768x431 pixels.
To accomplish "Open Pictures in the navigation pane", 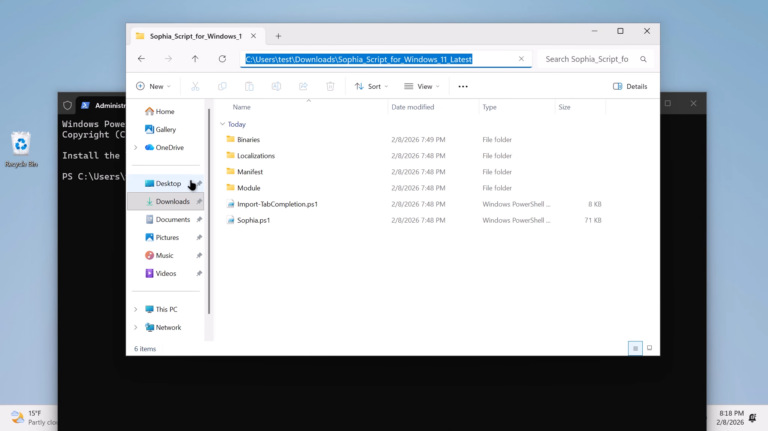I will point(162,238).
